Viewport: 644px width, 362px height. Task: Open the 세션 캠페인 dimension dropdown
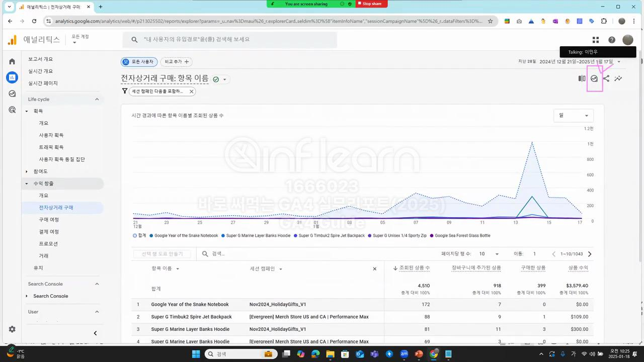[266, 268]
